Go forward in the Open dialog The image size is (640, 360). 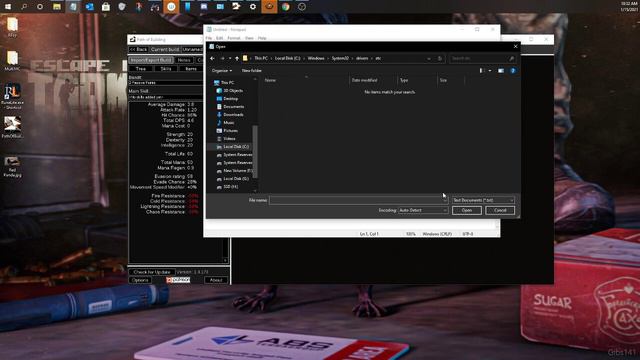[222, 58]
